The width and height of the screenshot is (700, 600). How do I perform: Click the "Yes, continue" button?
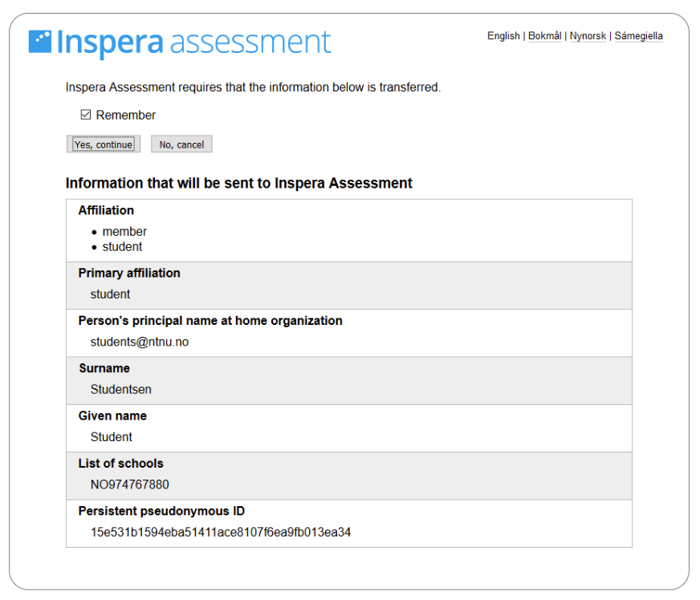(x=104, y=144)
